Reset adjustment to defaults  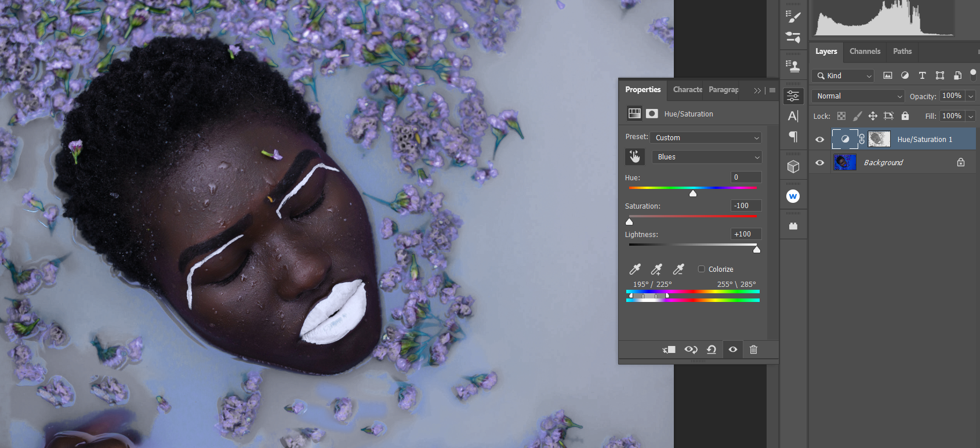pos(712,349)
